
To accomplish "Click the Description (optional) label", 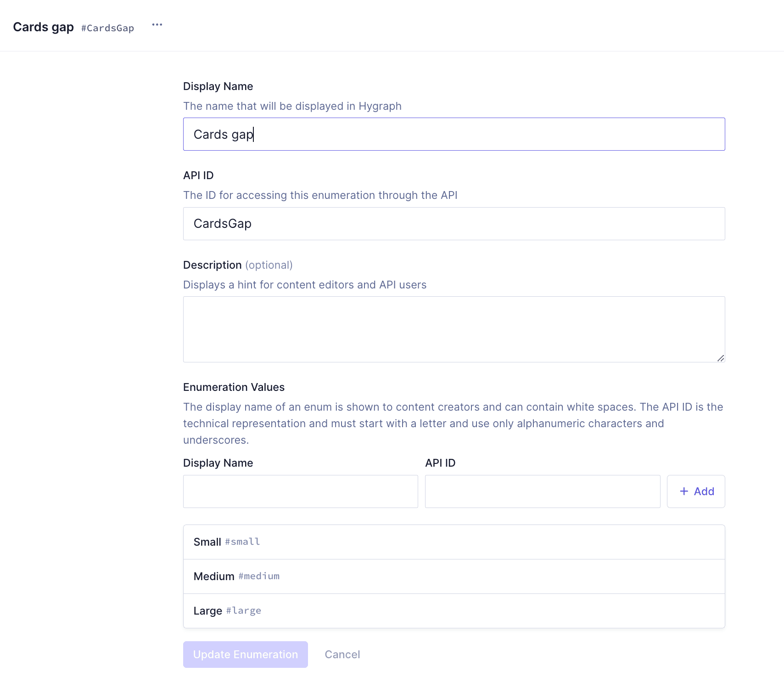I will (x=237, y=265).
